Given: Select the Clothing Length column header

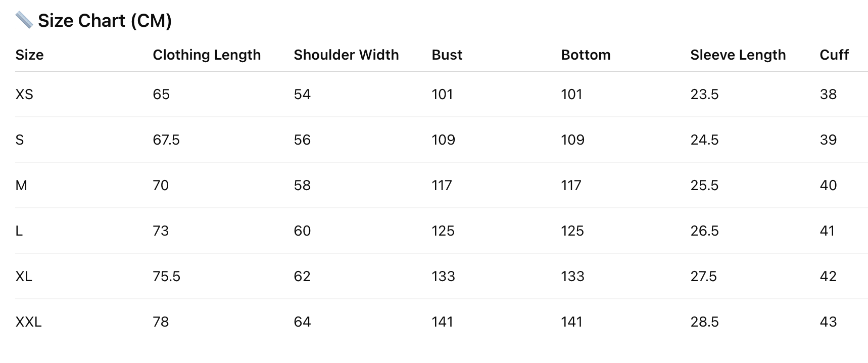Looking at the screenshot, I should [x=207, y=55].
